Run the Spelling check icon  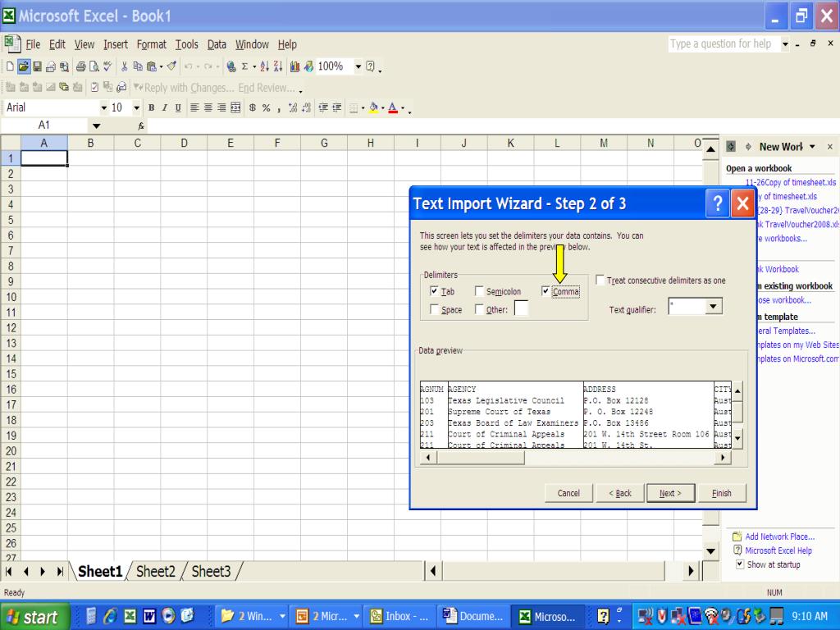click(x=107, y=66)
